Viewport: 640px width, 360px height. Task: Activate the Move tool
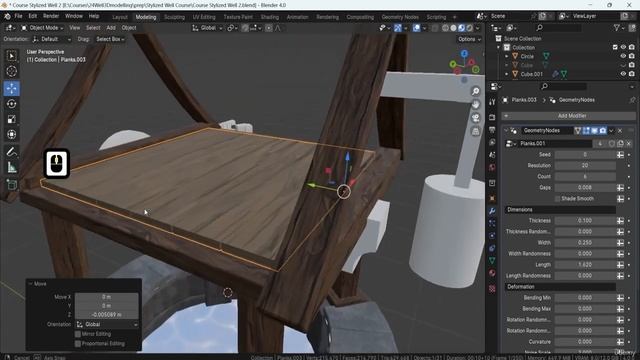(11, 88)
